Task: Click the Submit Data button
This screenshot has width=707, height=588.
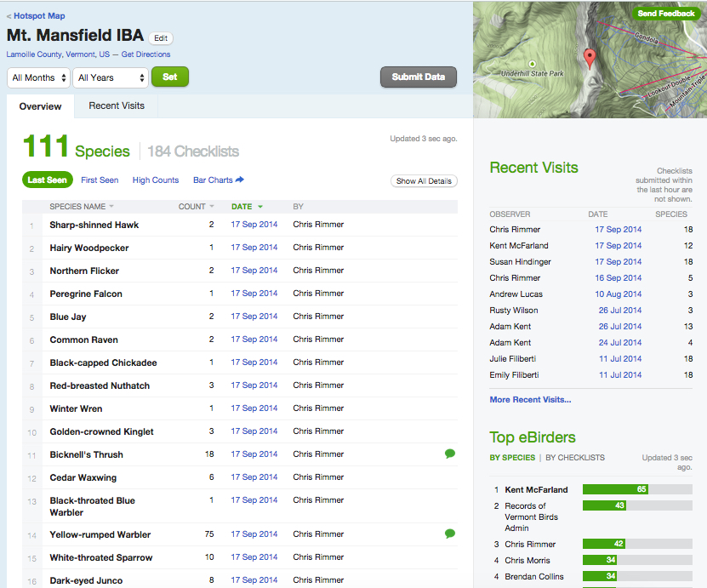Action: click(418, 77)
